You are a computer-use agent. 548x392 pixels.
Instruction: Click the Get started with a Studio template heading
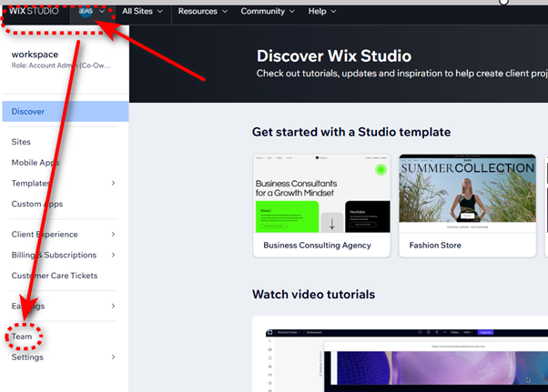pyautogui.click(x=351, y=132)
